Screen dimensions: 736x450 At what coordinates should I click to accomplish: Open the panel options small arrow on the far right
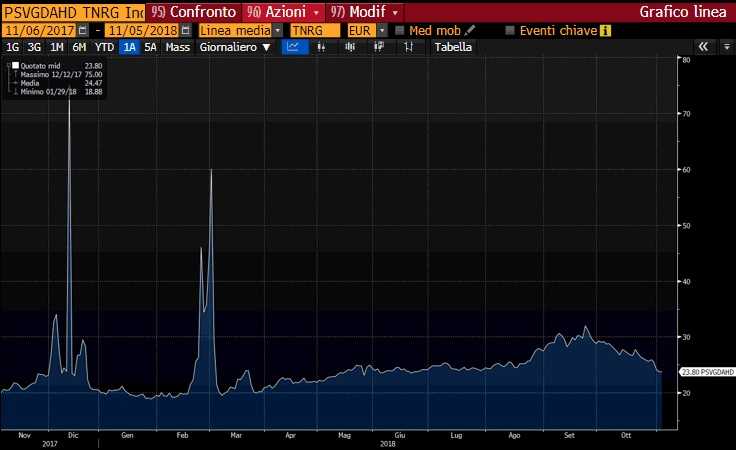coord(727,47)
